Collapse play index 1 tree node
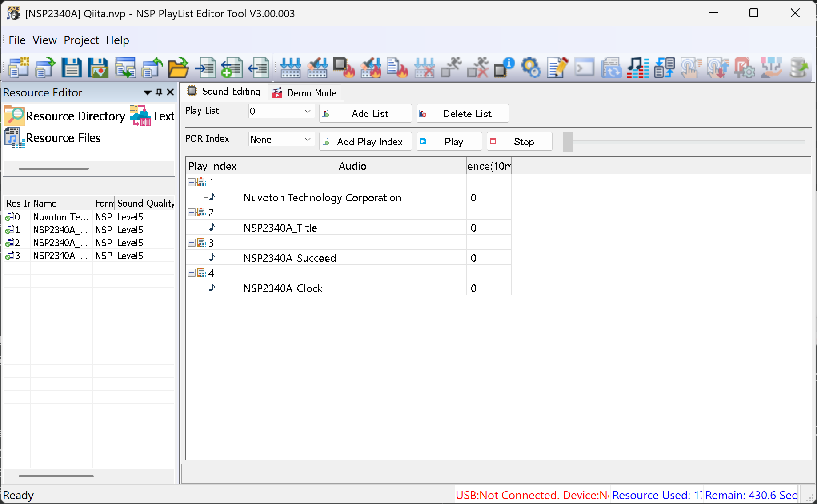 [x=192, y=182]
